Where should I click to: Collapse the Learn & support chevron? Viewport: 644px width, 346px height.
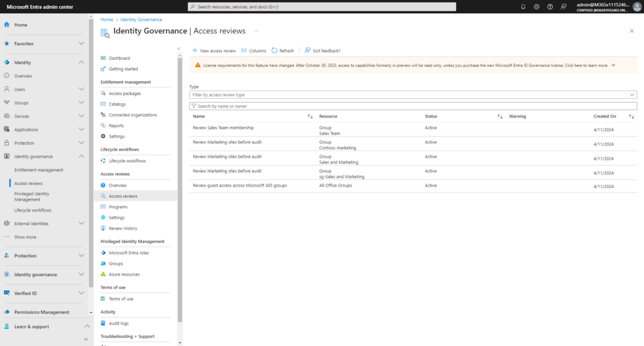coord(87,326)
